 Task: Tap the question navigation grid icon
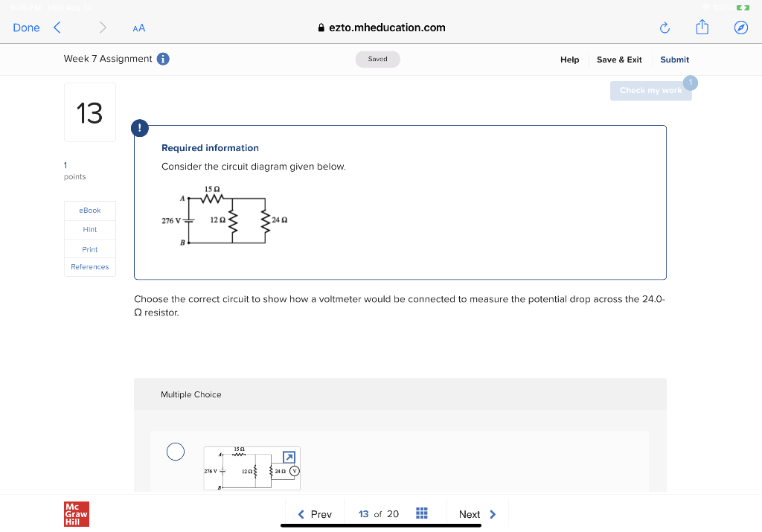click(x=422, y=513)
